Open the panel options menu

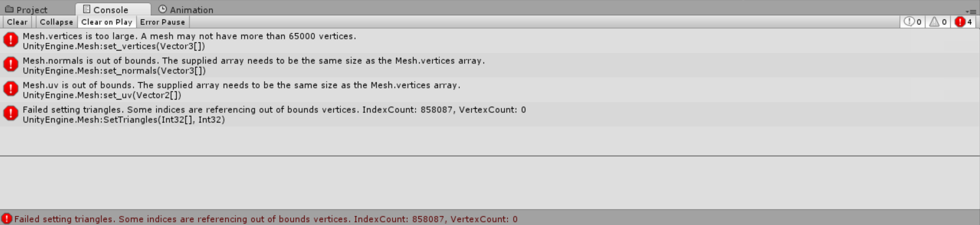(971, 11)
